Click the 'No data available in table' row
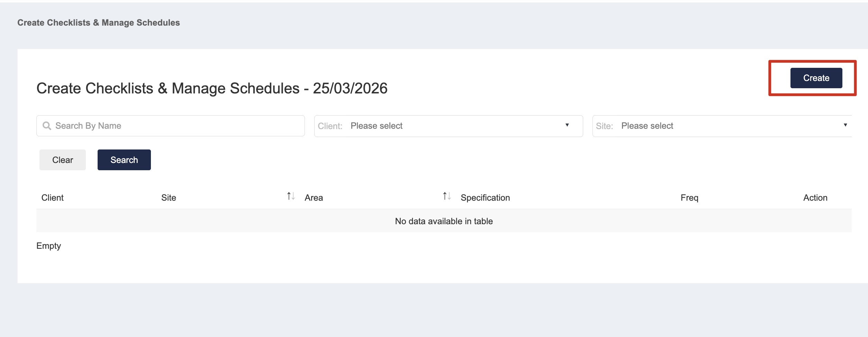The height and width of the screenshot is (337, 868). [x=444, y=221]
